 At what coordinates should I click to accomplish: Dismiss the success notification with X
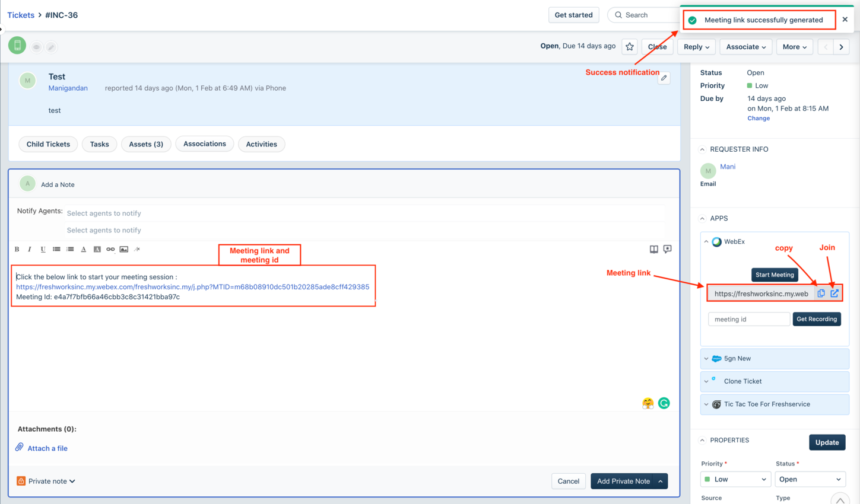pos(845,20)
